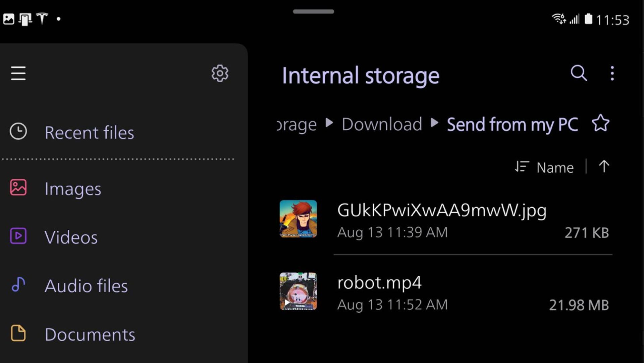Expand the Download breadcrumb folder

pos(381,124)
